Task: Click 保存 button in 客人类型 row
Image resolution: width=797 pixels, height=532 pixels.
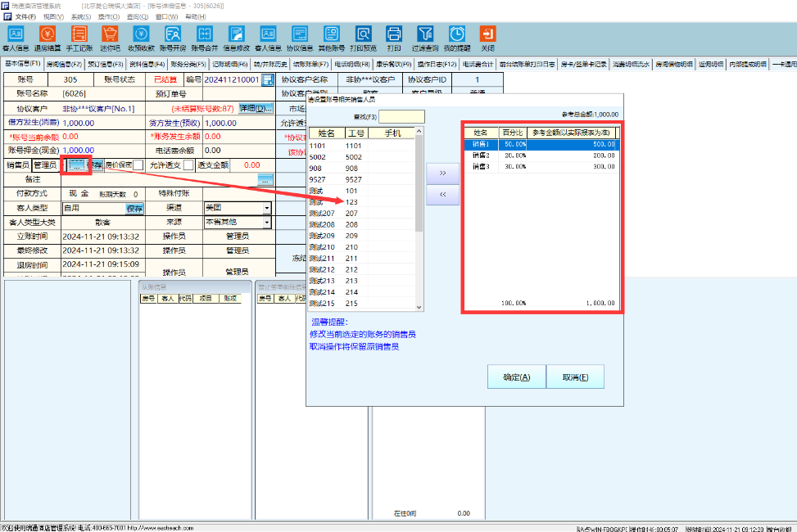Action: 134,209
